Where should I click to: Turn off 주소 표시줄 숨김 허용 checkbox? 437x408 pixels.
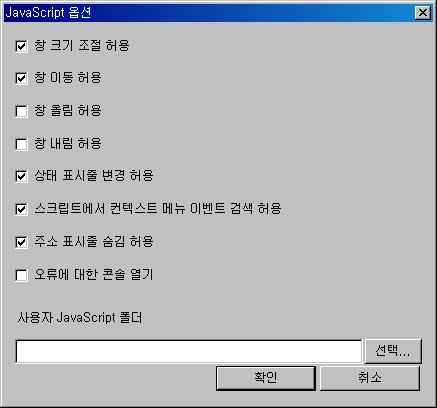(21, 242)
